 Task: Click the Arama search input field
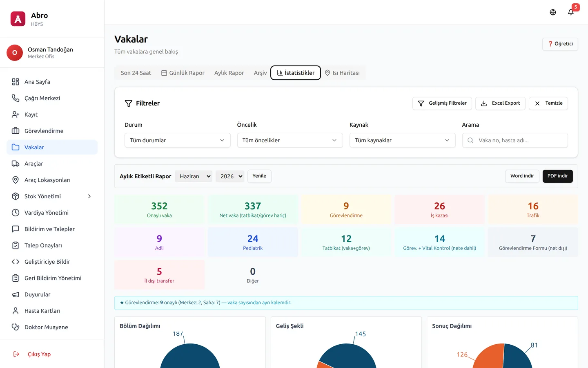tap(515, 140)
